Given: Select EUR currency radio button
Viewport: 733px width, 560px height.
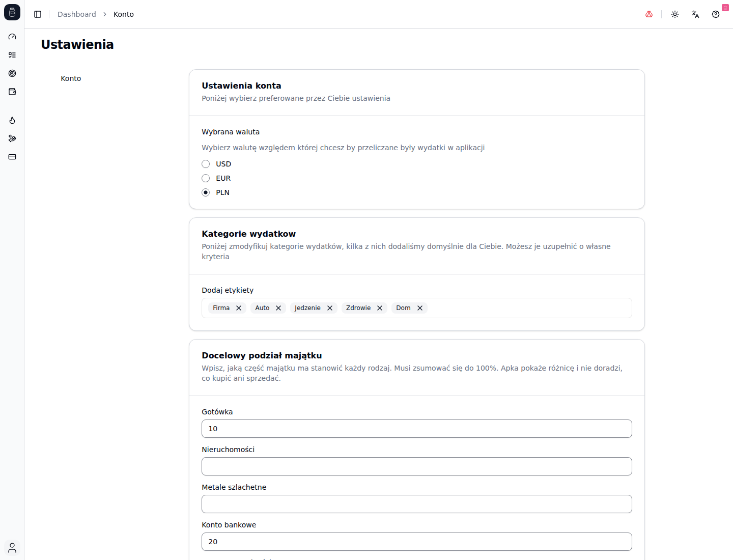Looking at the screenshot, I should pos(206,178).
